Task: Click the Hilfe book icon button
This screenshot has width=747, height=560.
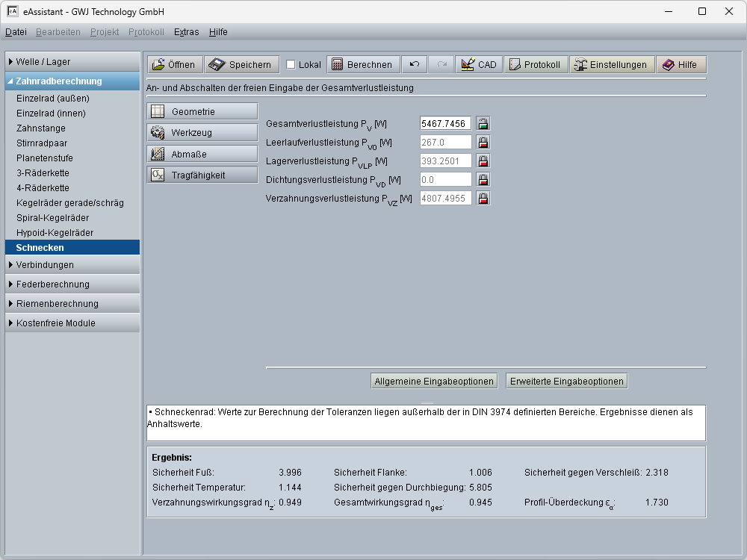Action: tap(680, 65)
